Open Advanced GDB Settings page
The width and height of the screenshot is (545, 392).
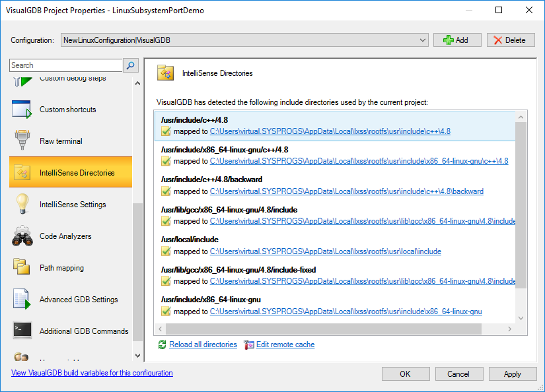(71, 300)
